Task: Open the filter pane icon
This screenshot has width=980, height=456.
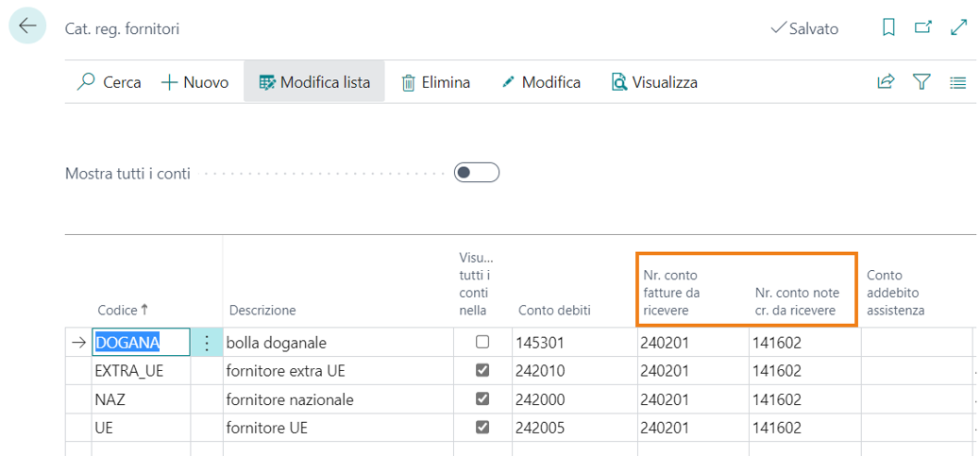Action: point(921,82)
